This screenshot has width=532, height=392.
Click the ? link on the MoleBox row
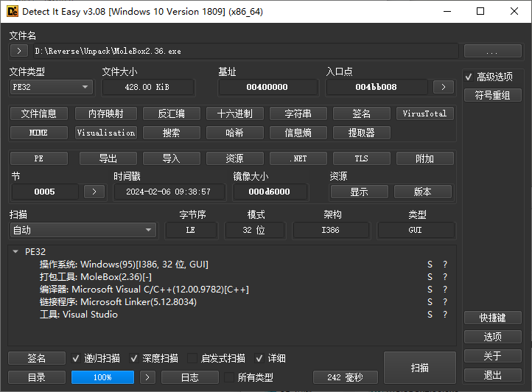445,277
